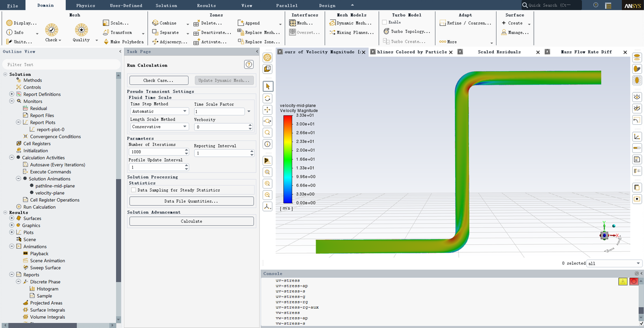The height and width of the screenshot is (328, 644).
Task: Open the mesh Quality tool
Action: [x=81, y=30]
